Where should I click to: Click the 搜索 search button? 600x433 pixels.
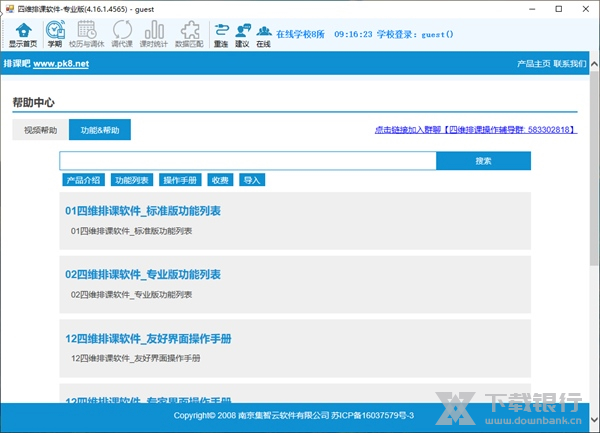click(x=483, y=161)
